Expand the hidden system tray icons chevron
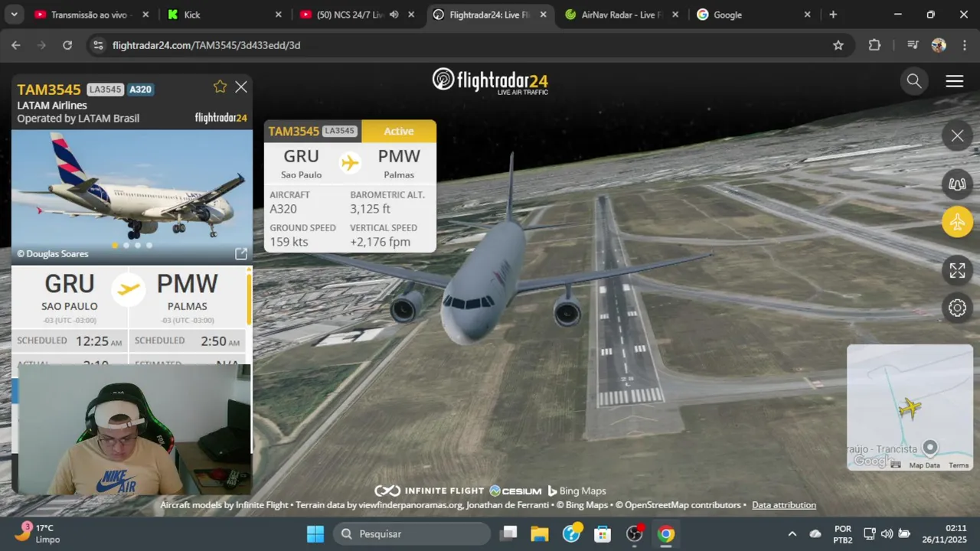 (x=792, y=533)
